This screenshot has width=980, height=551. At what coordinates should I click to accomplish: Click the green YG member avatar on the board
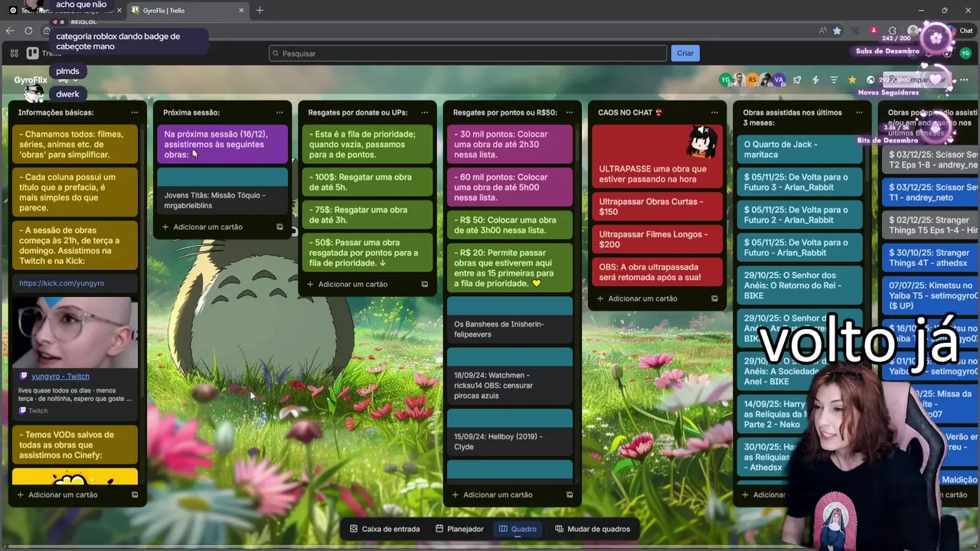(726, 80)
